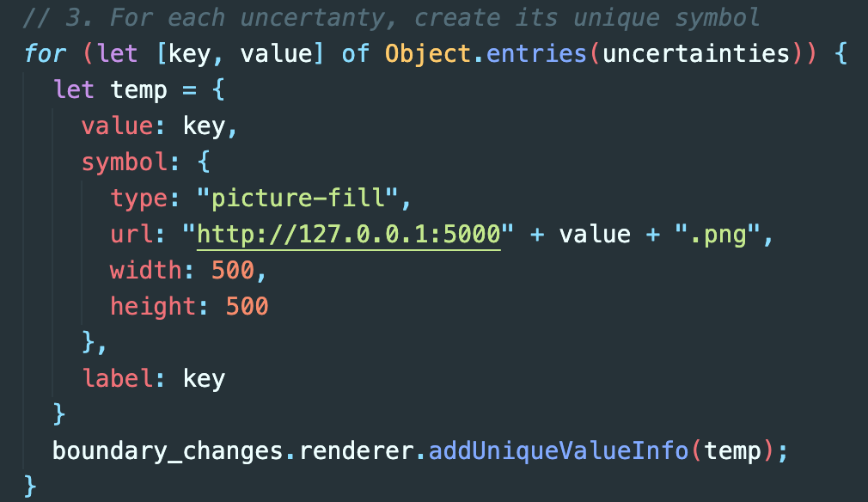Place cursor on the height's 500 value
The height and width of the screenshot is (502, 868).
click(x=247, y=307)
